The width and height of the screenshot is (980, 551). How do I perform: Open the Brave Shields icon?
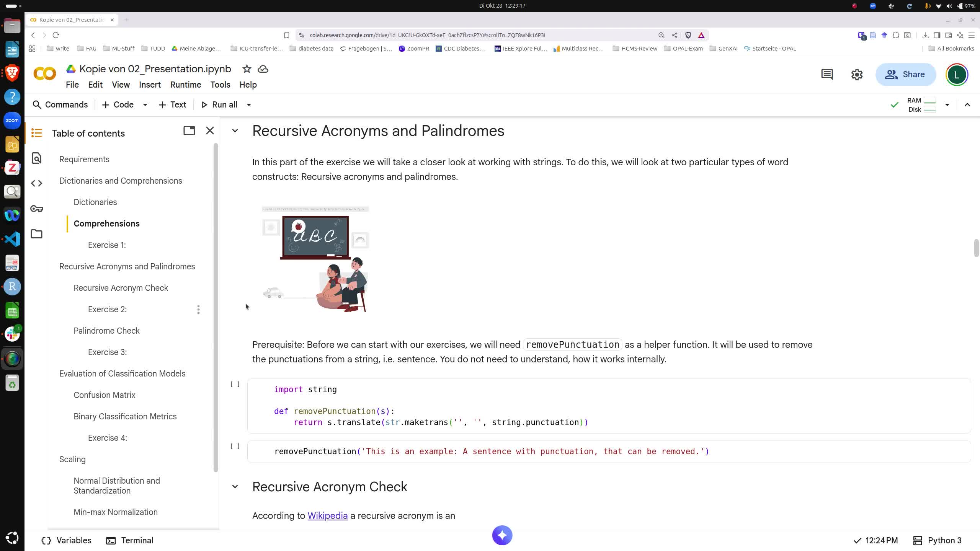688,35
